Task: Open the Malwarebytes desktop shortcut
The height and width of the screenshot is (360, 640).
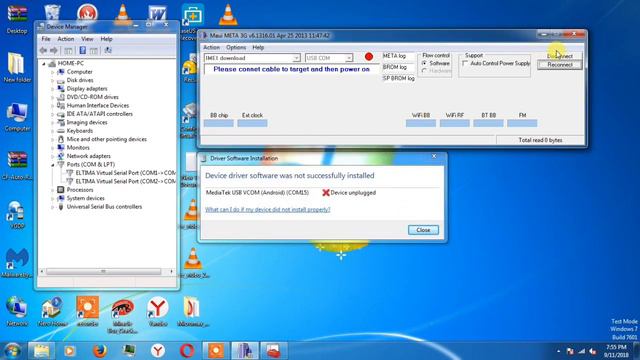Action: click(x=17, y=263)
